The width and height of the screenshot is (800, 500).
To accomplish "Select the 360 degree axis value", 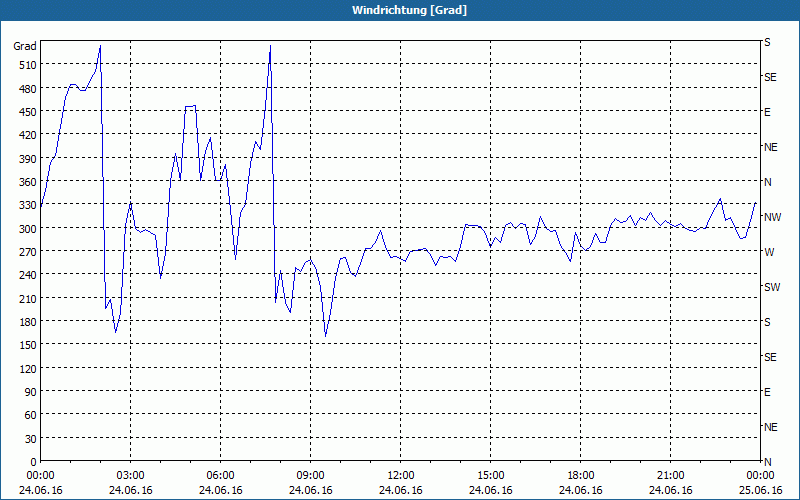I will pyautogui.click(x=28, y=182).
